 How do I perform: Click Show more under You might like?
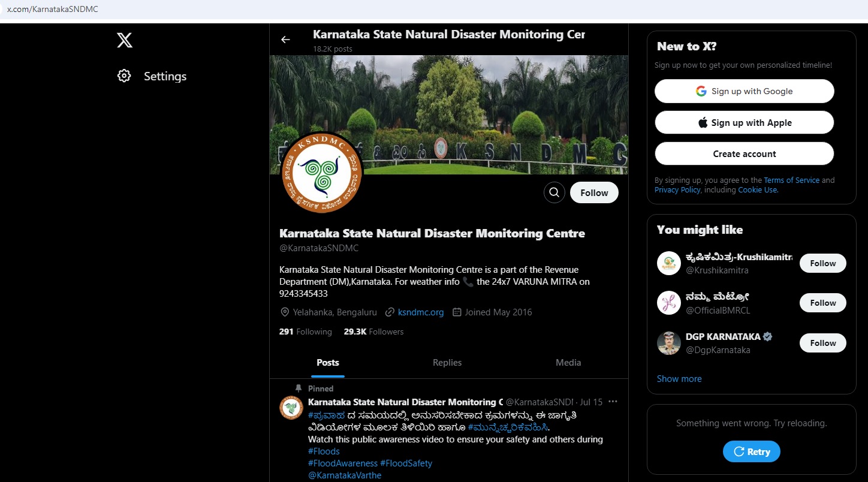tap(679, 379)
